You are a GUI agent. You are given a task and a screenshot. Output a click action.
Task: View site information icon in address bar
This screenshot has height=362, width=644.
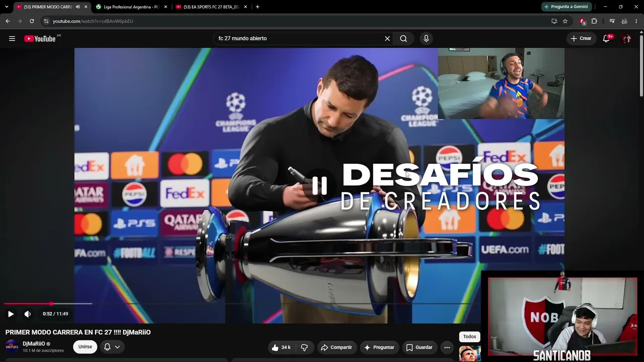coord(46,21)
